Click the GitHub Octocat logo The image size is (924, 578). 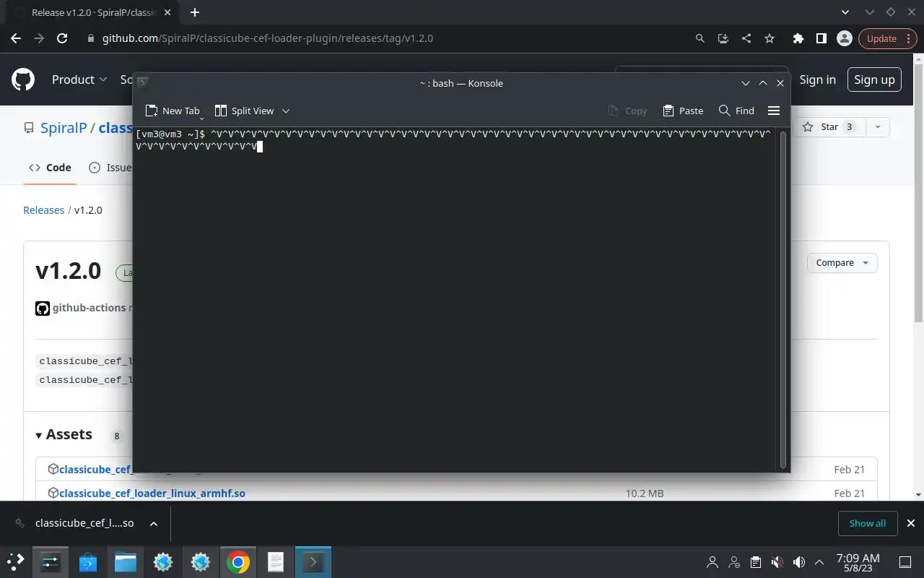click(23, 79)
